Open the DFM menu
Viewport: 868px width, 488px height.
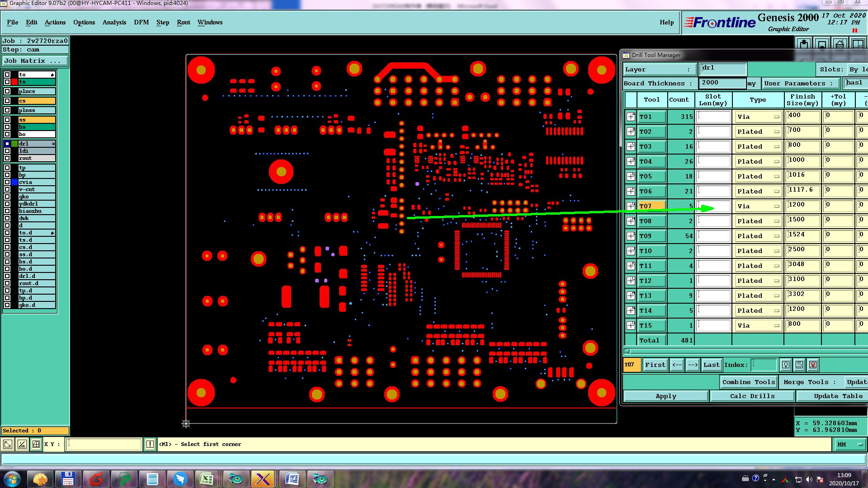coord(141,22)
